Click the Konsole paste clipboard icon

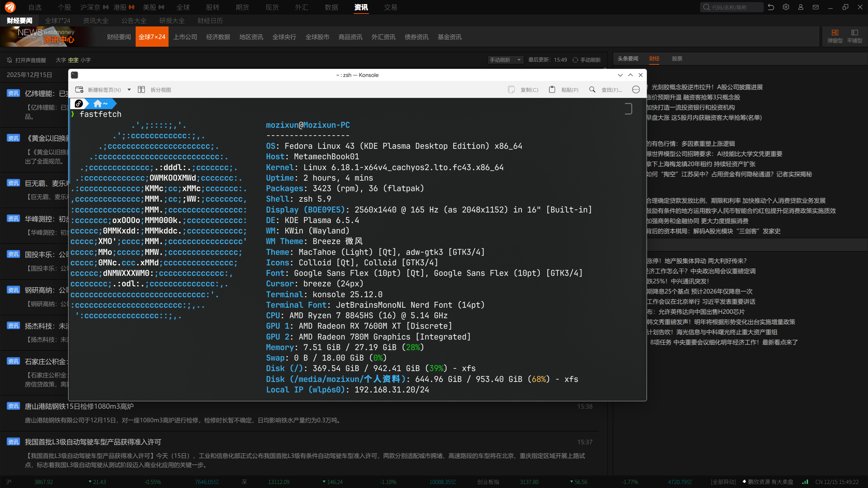(x=552, y=90)
